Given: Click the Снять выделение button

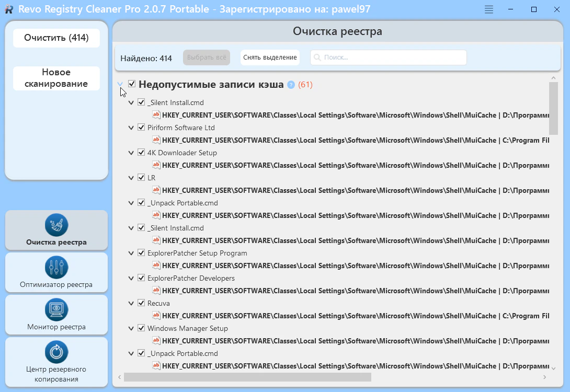Looking at the screenshot, I should coord(270,57).
